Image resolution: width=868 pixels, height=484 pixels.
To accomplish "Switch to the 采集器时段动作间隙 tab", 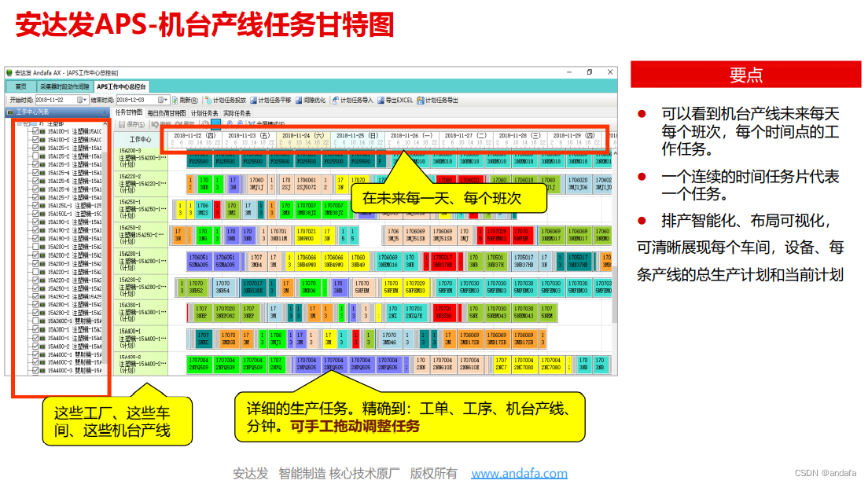I will [x=64, y=87].
